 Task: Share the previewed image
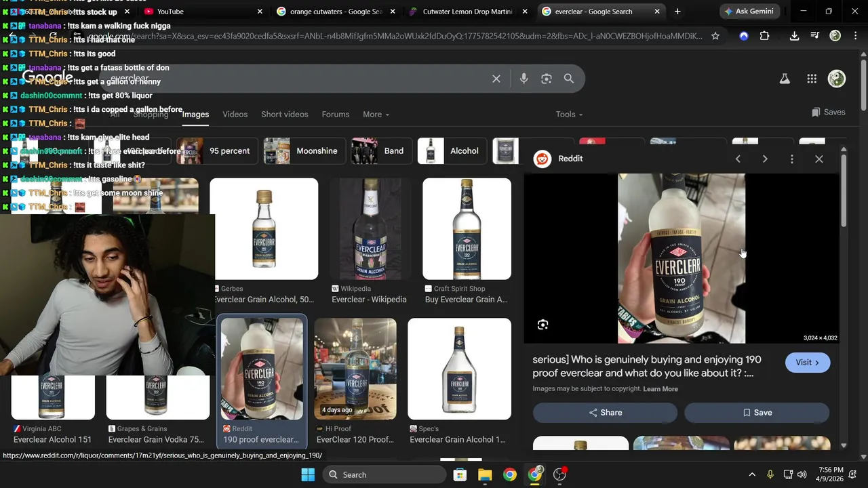[605, 413]
